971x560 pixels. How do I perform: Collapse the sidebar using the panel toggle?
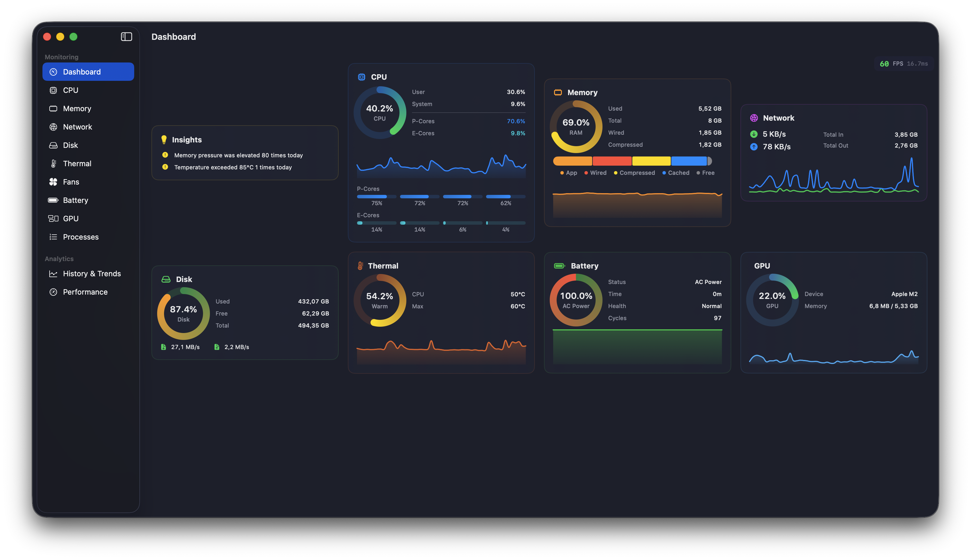tap(126, 36)
